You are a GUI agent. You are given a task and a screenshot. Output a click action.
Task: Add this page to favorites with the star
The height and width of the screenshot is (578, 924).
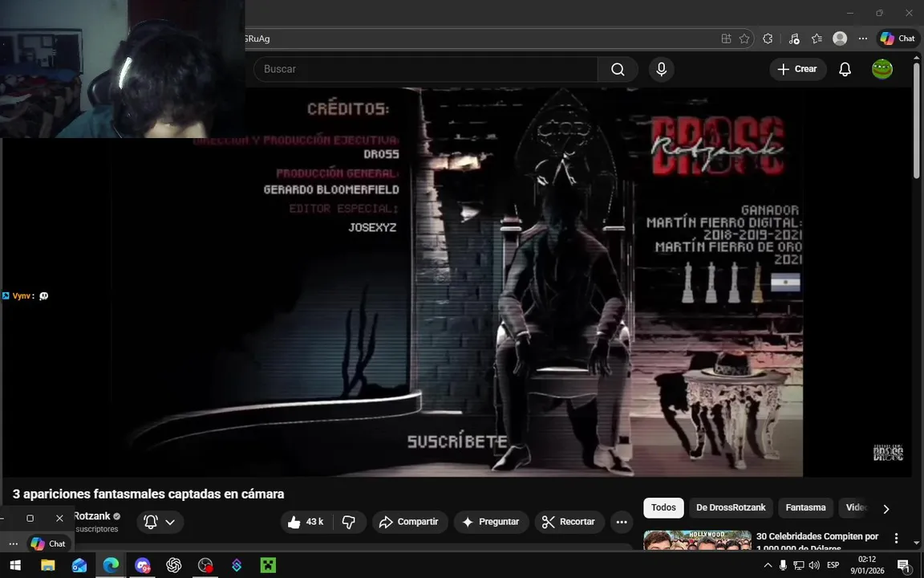[x=744, y=39]
